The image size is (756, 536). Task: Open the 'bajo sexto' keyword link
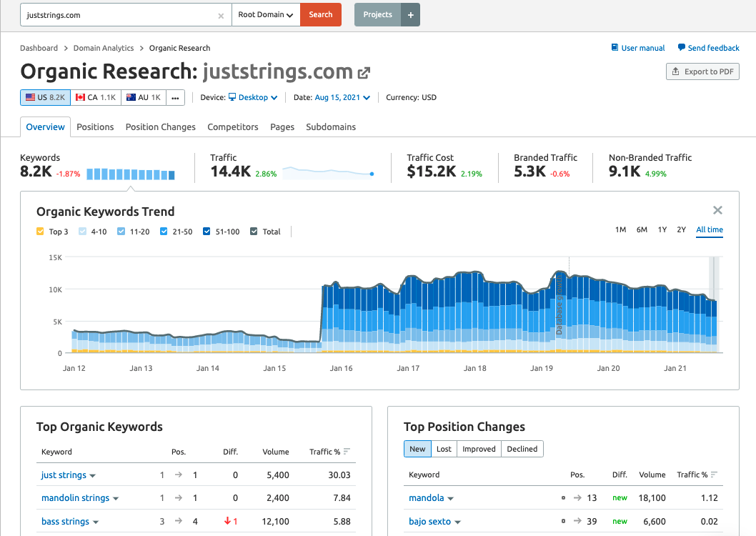pos(429,522)
